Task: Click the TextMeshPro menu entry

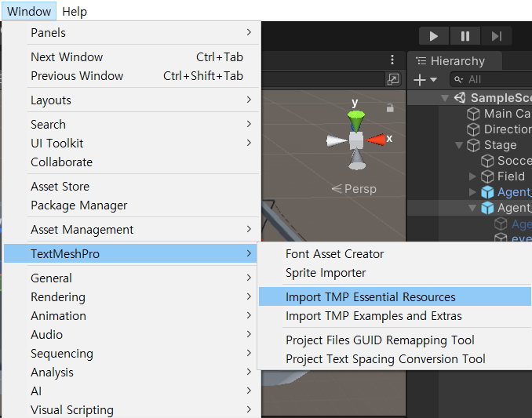Action: tap(130, 253)
